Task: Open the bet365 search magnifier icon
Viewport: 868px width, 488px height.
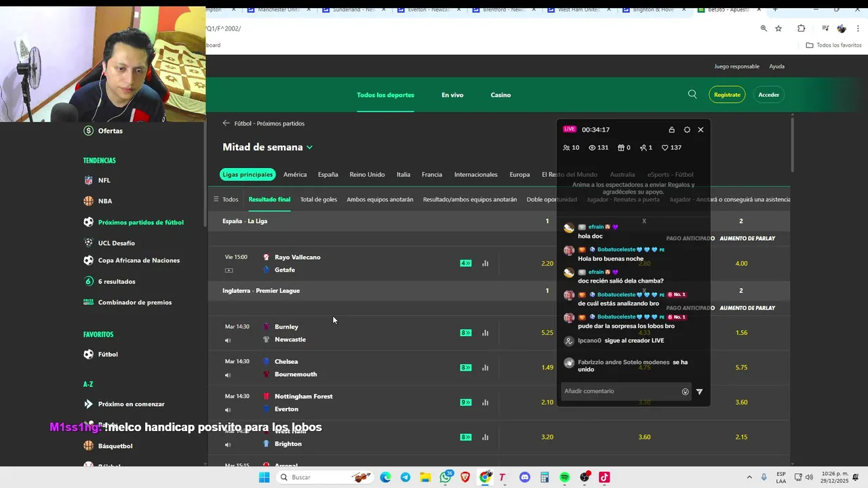Action: tap(692, 94)
